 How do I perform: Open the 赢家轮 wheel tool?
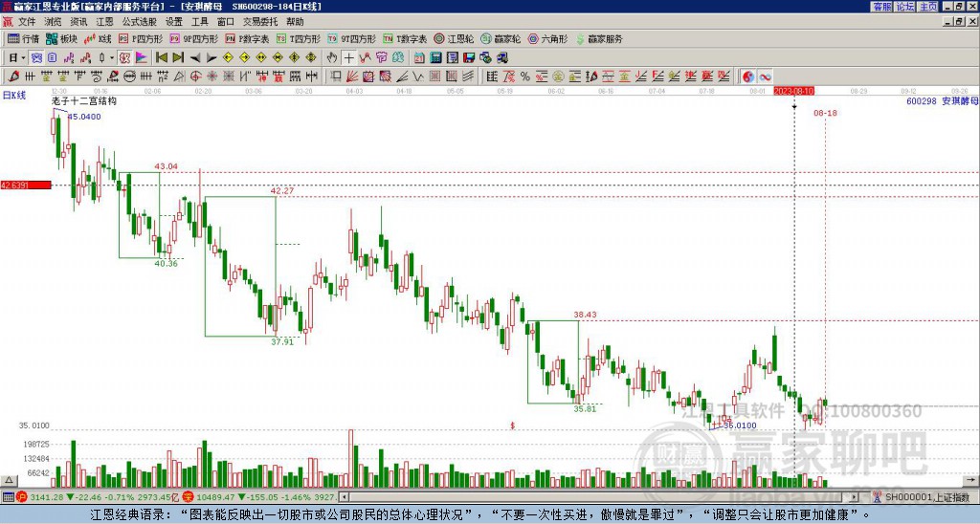[x=500, y=38]
